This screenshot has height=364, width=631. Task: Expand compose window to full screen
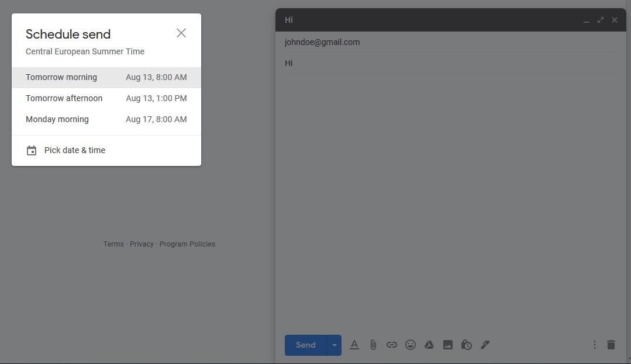pyautogui.click(x=601, y=20)
